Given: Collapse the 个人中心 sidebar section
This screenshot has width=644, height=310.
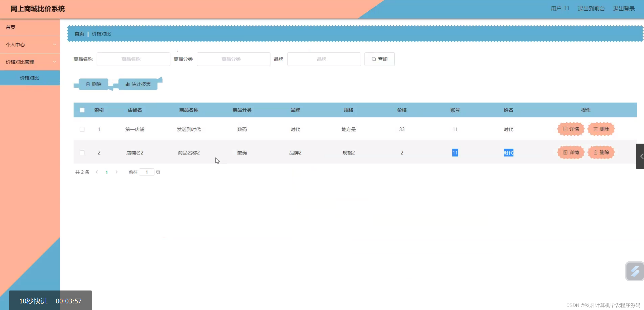Looking at the screenshot, I should coord(54,44).
